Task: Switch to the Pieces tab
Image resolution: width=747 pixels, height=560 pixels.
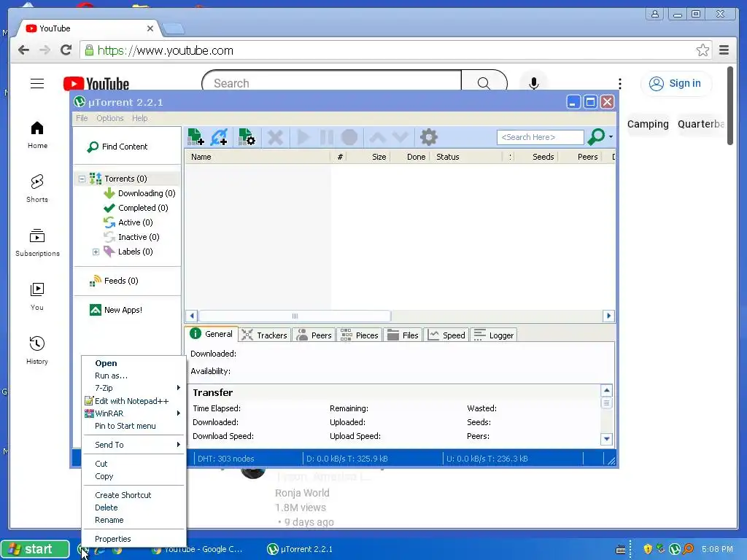Action: [360, 335]
